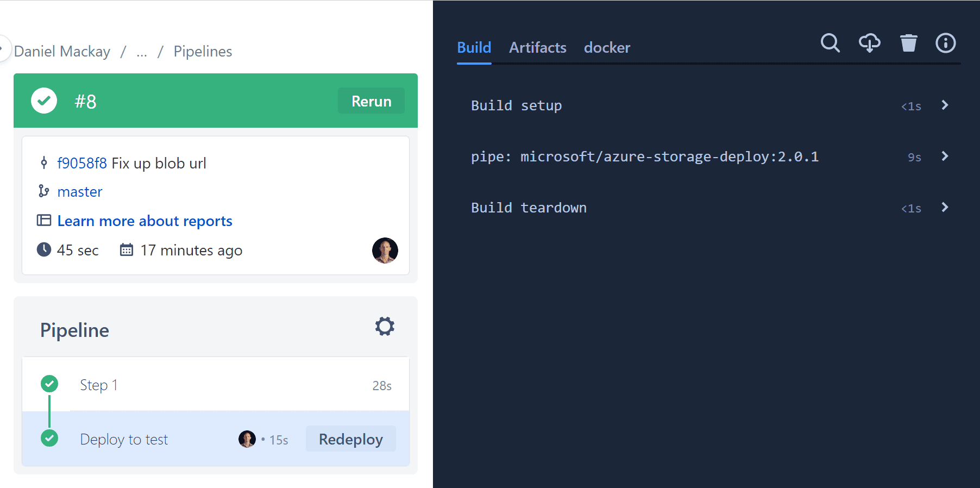
Task: Click the reports icon beside Learn more
Action: click(x=44, y=220)
